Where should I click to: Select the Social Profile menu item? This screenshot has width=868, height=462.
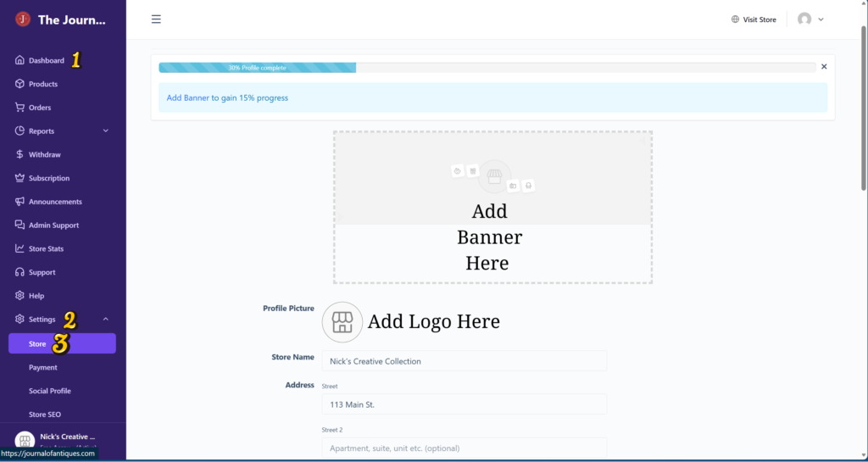[49, 391]
